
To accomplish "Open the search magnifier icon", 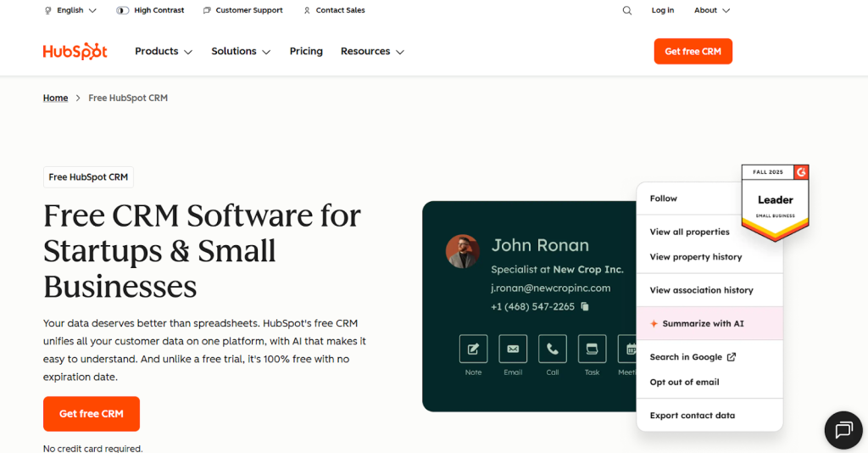I will [626, 10].
